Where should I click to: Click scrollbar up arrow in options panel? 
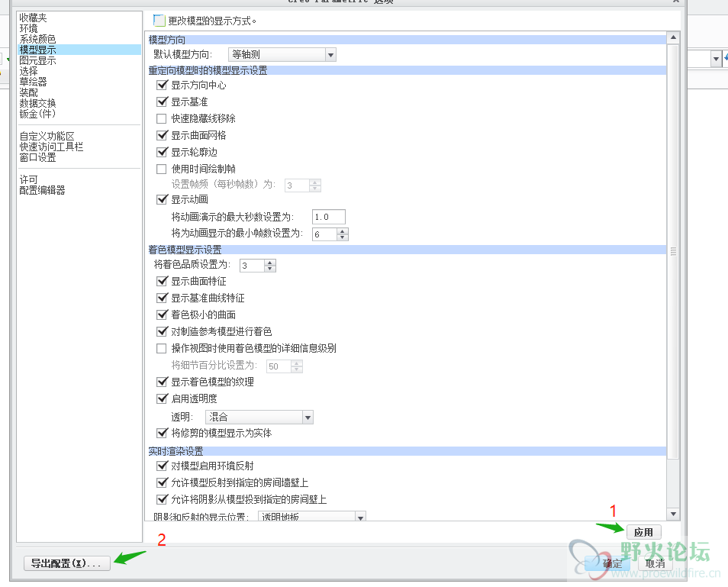click(673, 37)
